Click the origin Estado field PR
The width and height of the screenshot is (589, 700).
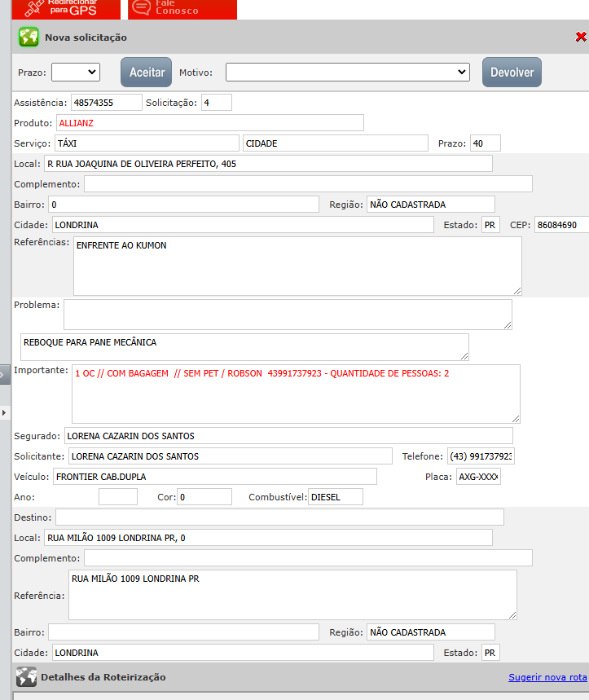(x=490, y=225)
